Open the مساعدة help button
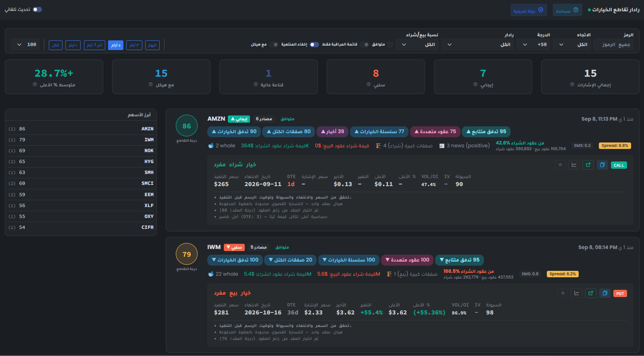 coord(567,10)
